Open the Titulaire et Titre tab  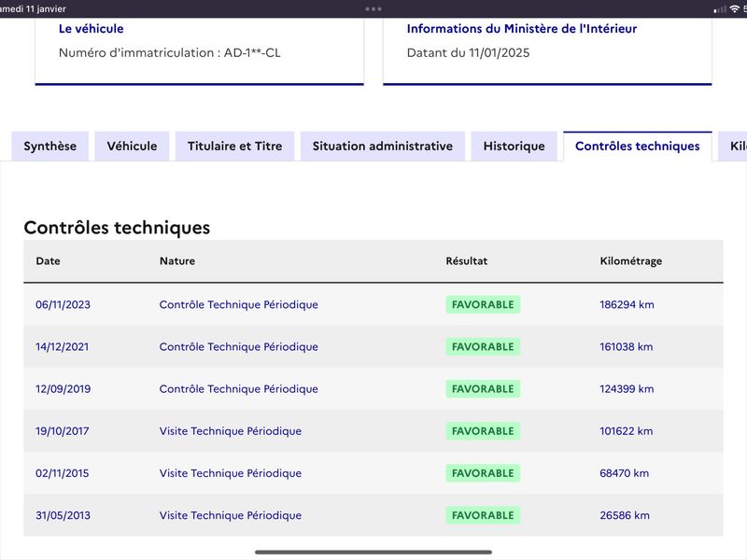235,147
